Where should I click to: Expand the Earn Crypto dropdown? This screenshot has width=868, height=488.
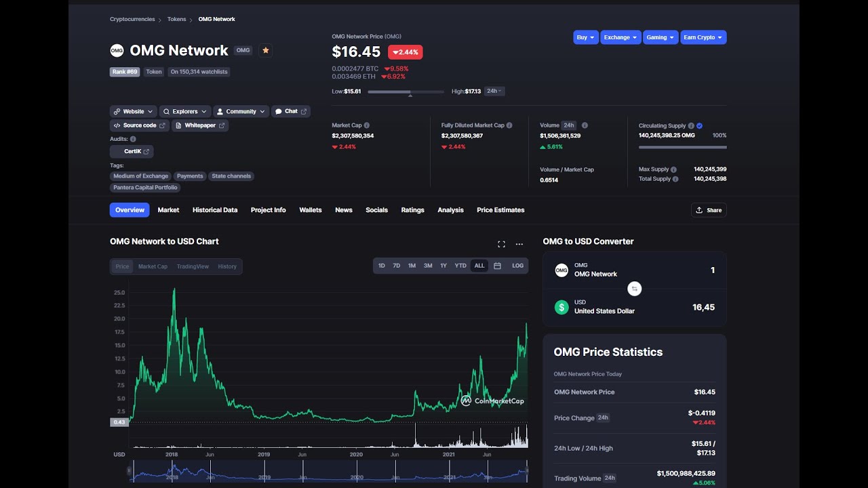(x=703, y=37)
